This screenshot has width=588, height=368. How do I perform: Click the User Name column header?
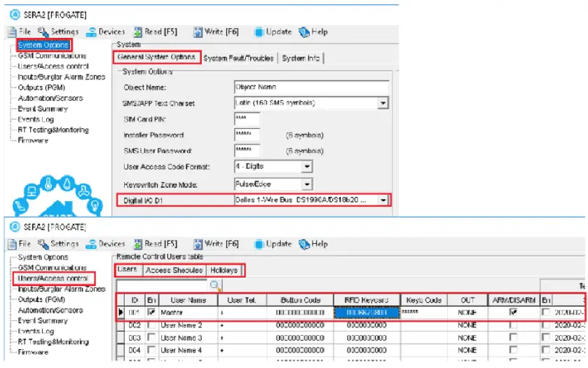[189, 300]
